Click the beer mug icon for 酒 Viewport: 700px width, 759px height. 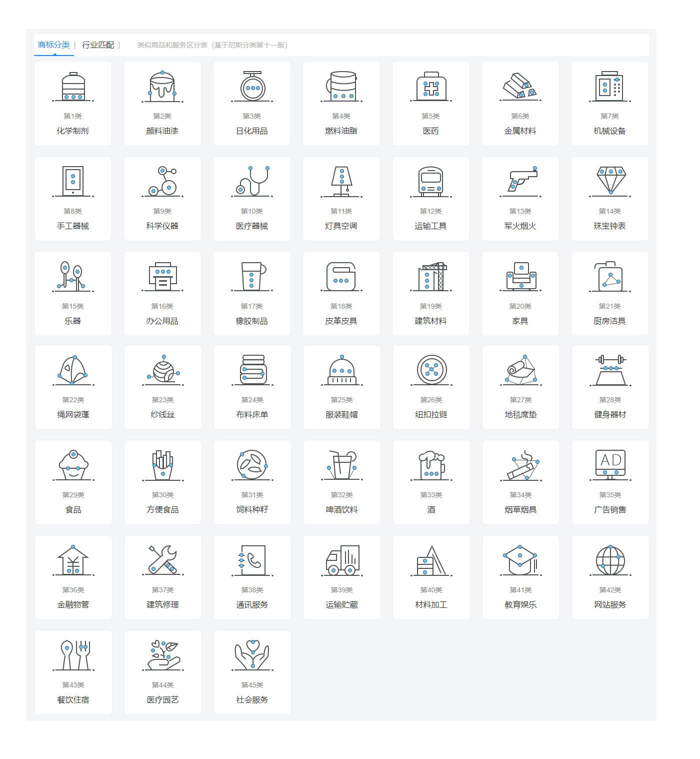tap(431, 465)
